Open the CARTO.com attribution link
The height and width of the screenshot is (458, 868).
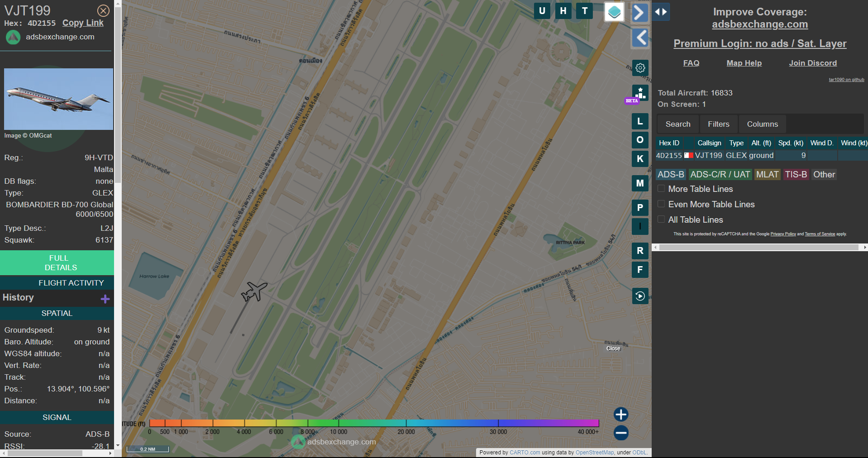click(x=525, y=453)
